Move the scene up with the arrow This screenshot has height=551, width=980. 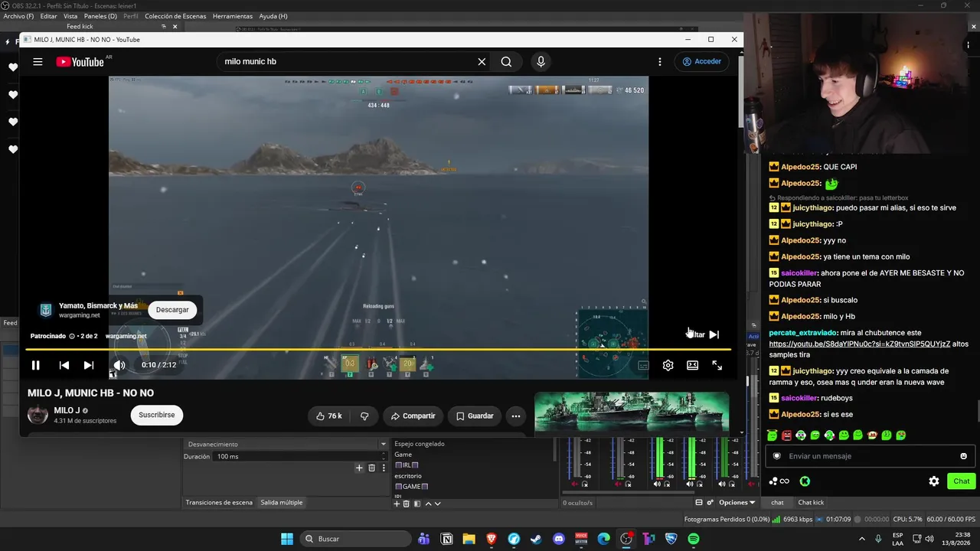point(428,504)
